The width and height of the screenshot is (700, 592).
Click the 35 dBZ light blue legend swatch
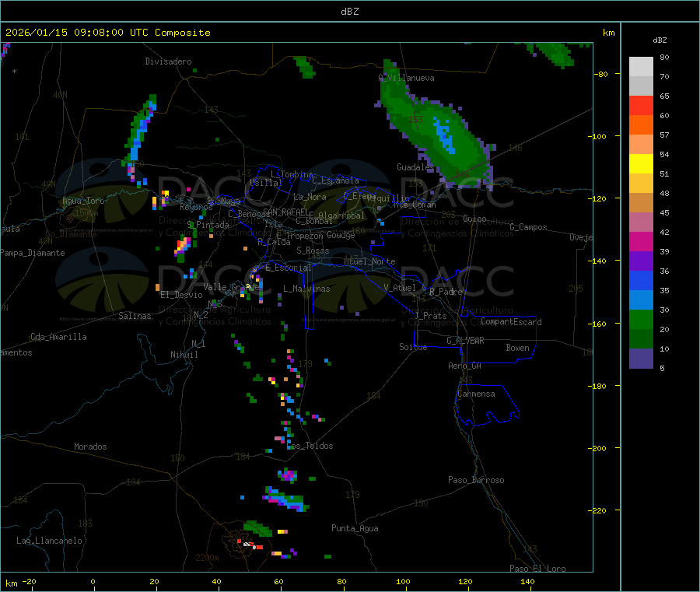641,300
